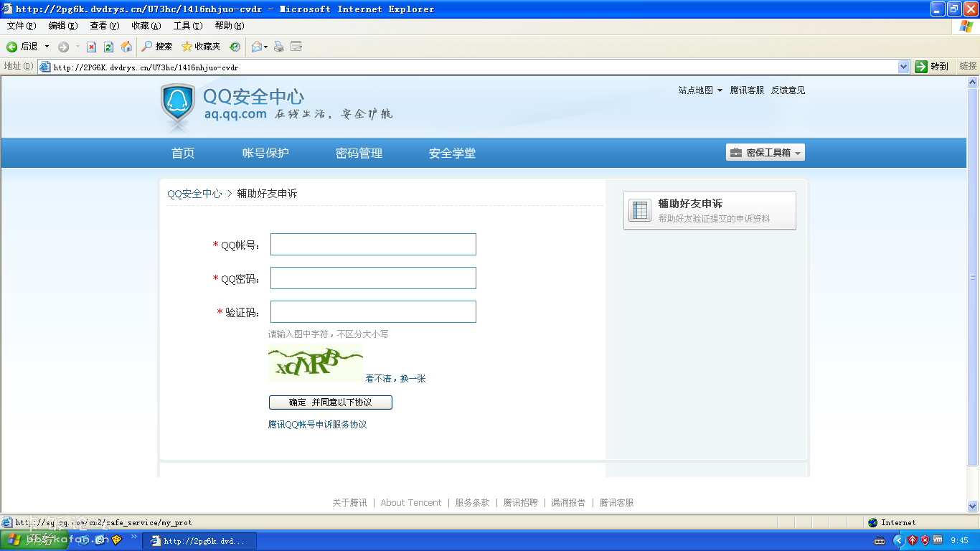Open the 腾讯招聘 footer link
The image size is (980, 551).
tap(520, 503)
